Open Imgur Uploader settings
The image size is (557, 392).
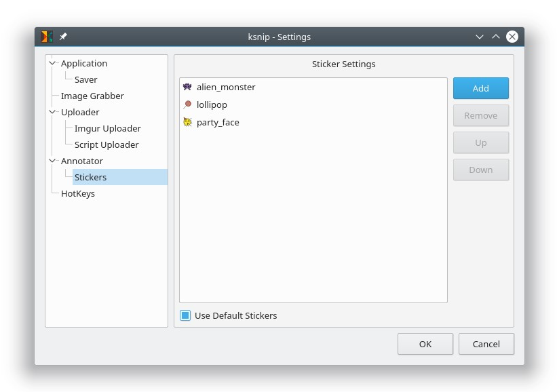click(108, 129)
